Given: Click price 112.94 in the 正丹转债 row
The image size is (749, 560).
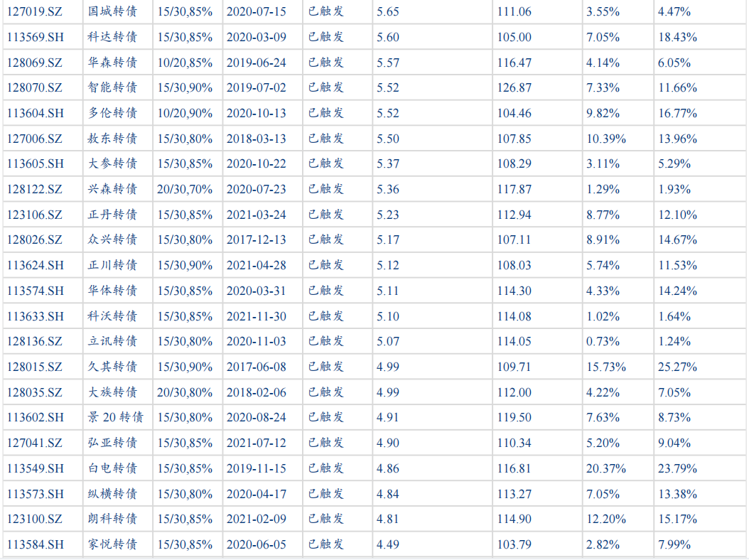Looking at the screenshot, I should point(514,215).
